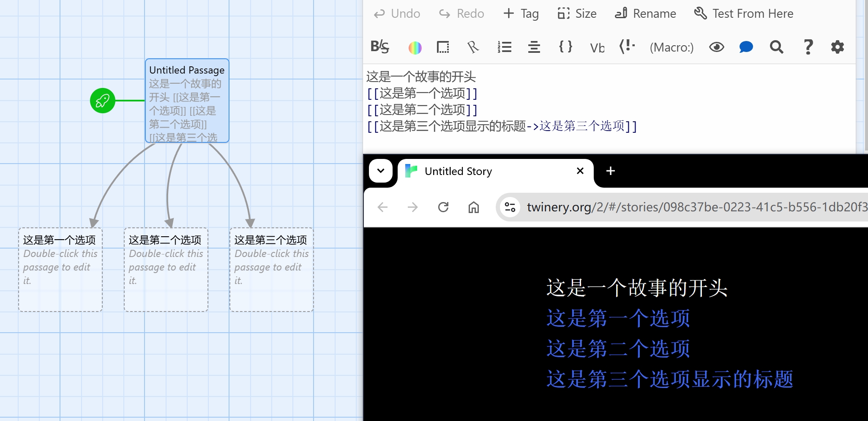
Task: Click Test From Here
Action: pyautogui.click(x=744, y=14)
